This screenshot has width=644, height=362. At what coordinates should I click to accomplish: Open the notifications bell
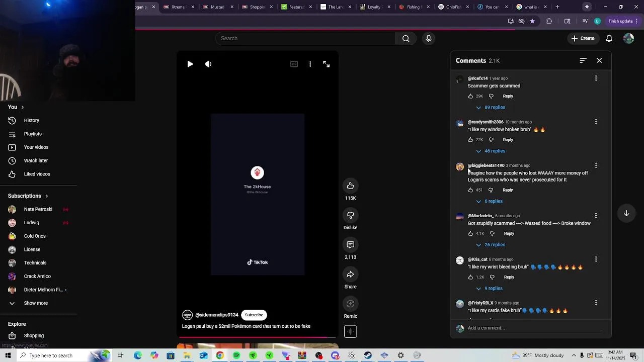click(609, 38)
